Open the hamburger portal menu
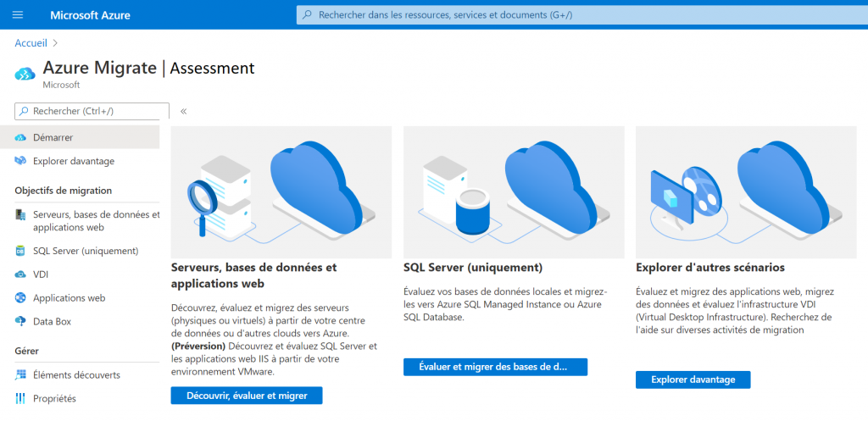The width and height of the screenshot is (868, 421). point(18,15)
